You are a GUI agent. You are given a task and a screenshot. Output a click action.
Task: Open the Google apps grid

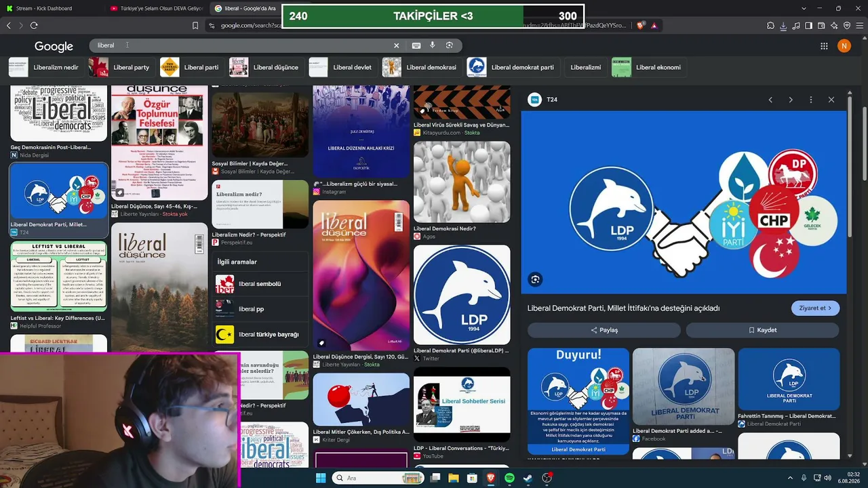[824, 46]
